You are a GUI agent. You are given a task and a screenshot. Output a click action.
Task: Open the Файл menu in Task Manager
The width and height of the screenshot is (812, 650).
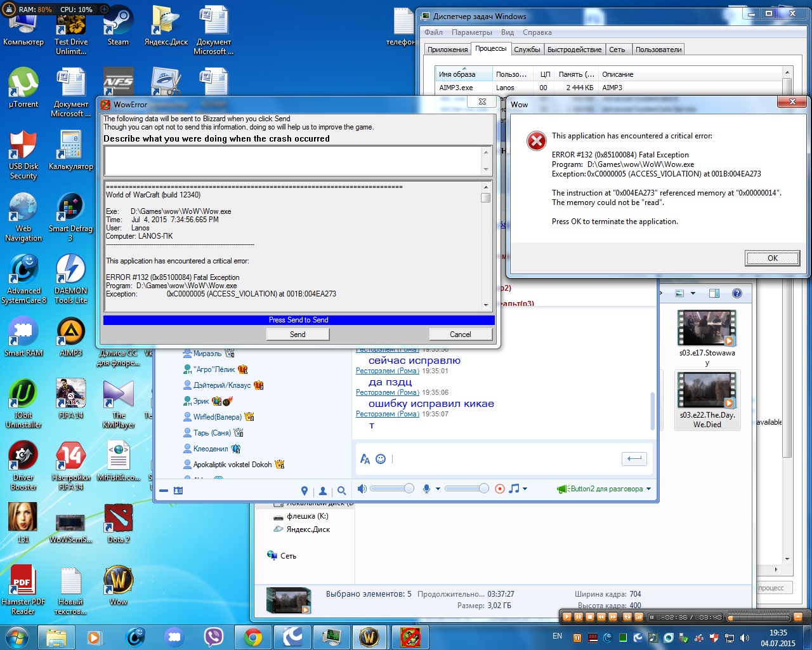point(434,32)
